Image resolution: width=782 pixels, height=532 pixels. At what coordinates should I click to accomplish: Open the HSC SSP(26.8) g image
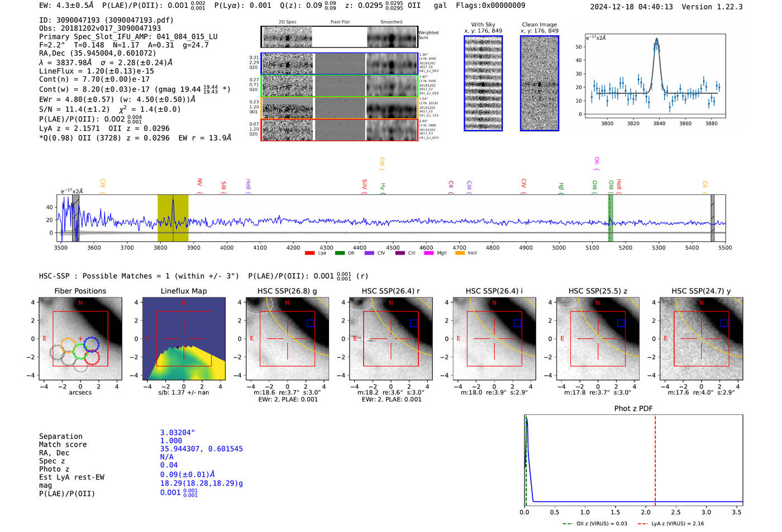click(288, 338)
